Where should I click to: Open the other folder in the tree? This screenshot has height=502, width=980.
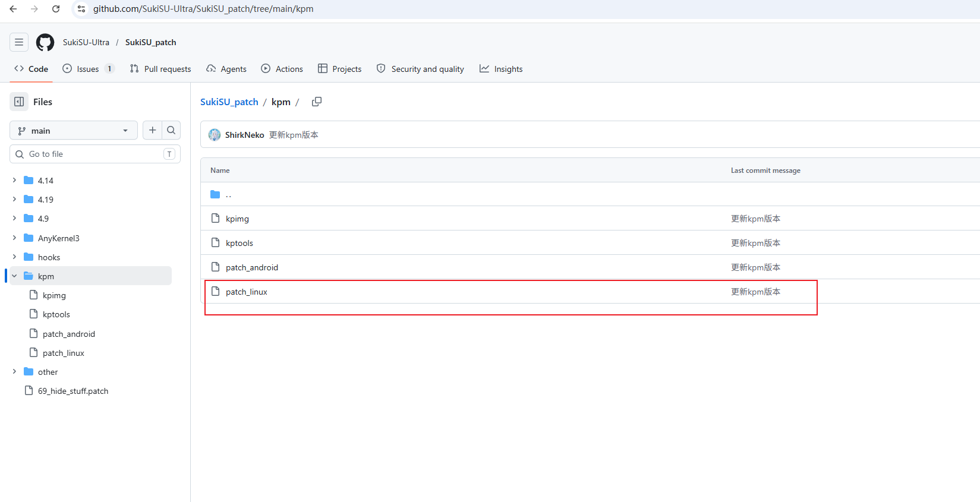(48, 372)
